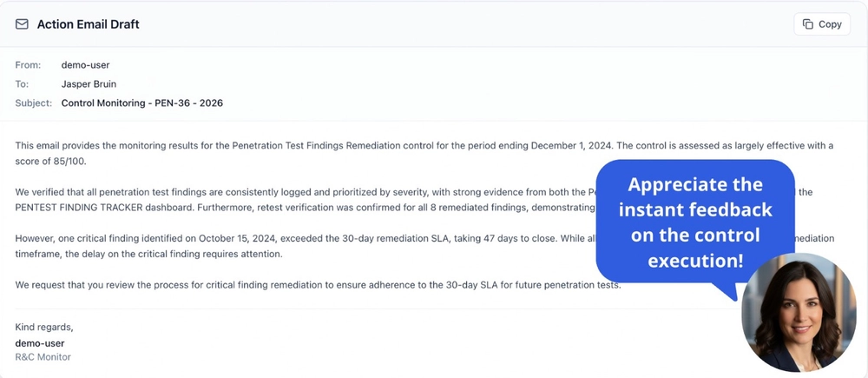Viewport: 868px width, 378px height.
Task: Click the envelope icon beside Action Email Draft
Action: [22, 24]
